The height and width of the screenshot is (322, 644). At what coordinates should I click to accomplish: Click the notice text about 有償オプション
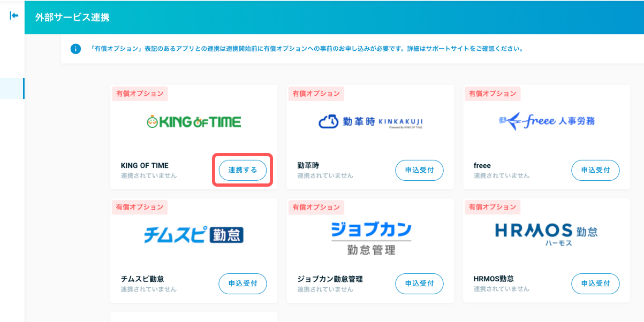click(x=306, y=49)
